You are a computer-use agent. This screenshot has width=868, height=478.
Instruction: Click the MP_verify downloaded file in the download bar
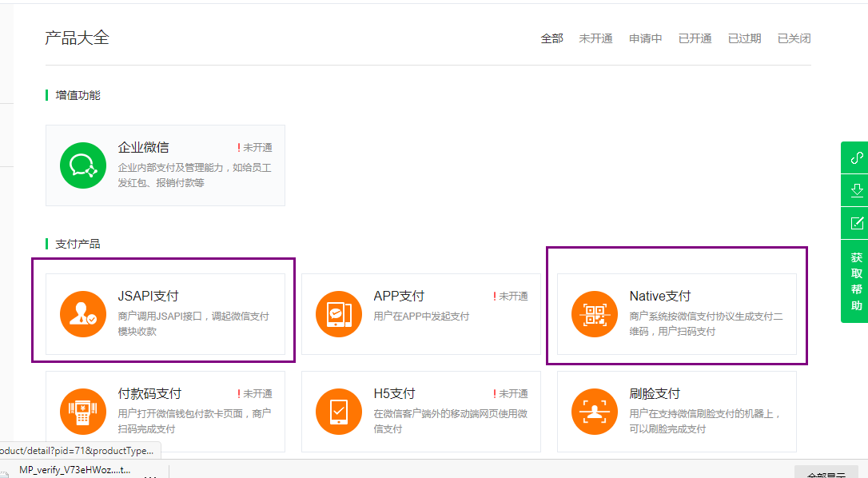(x=75, y=470)
